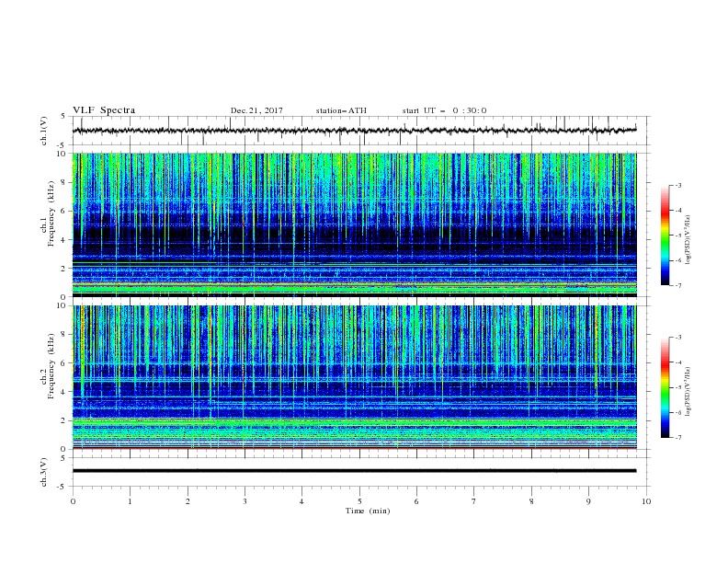The width and height of the screenshot is (728, 563).
Task: Click the "ch.3(V)" vertical axis label
Action: point(44,473)
